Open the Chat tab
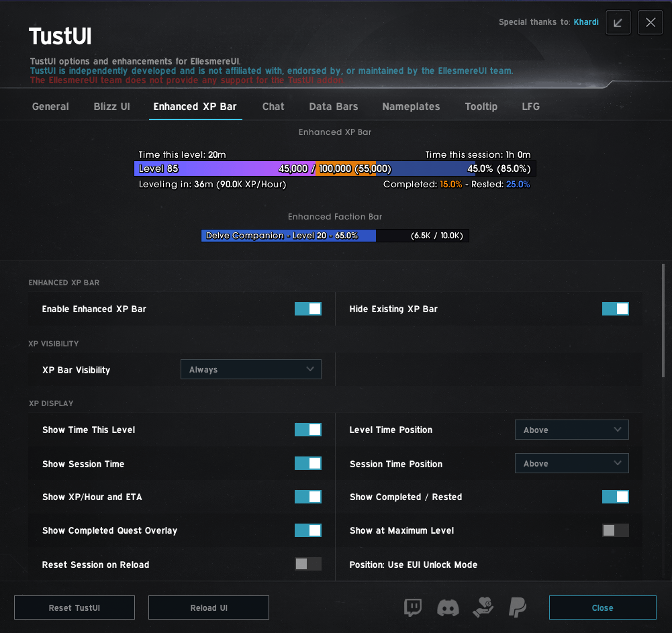 tap(273, 107)
